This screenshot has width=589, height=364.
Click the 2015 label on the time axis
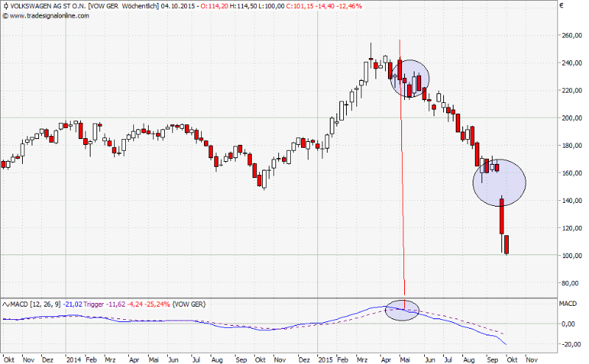(323, 360)
